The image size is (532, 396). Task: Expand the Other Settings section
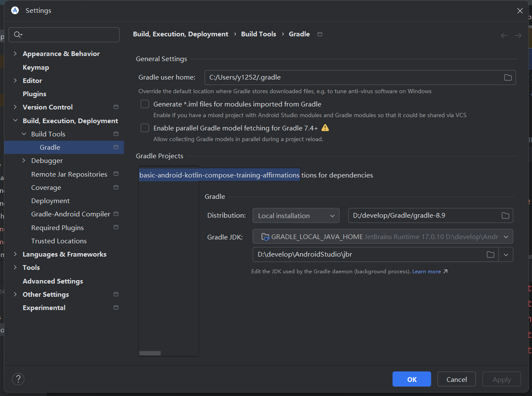point(15,294)
